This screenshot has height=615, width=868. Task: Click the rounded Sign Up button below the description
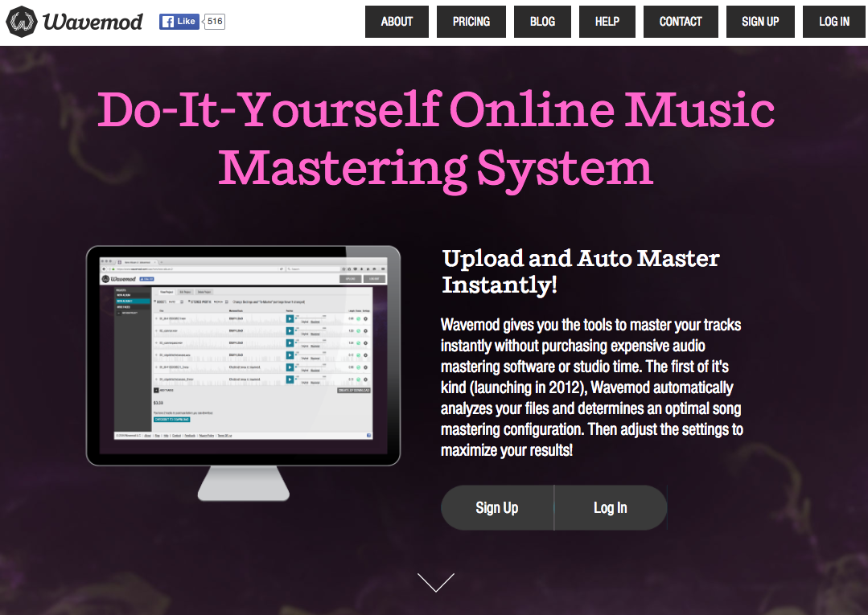(497, 508)
